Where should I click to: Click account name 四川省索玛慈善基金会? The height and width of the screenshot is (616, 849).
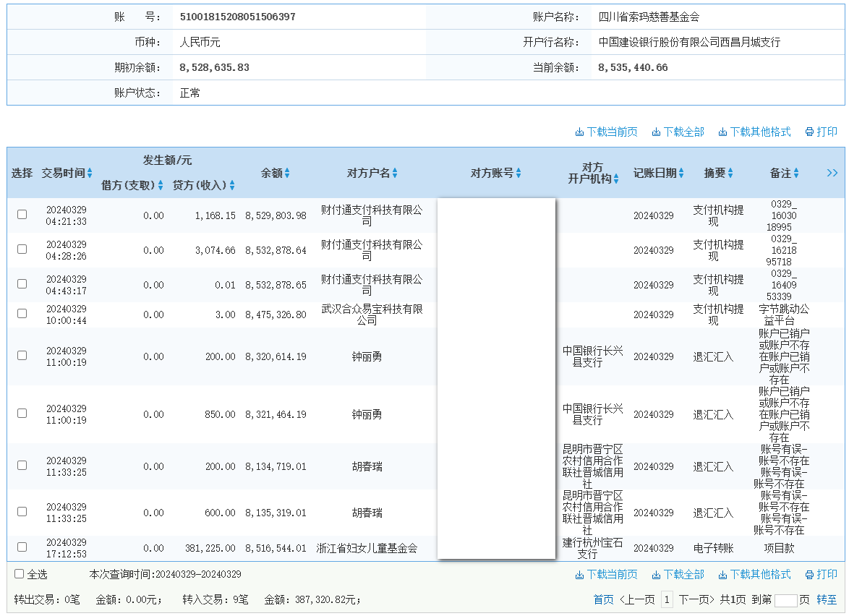pos(649,17)
